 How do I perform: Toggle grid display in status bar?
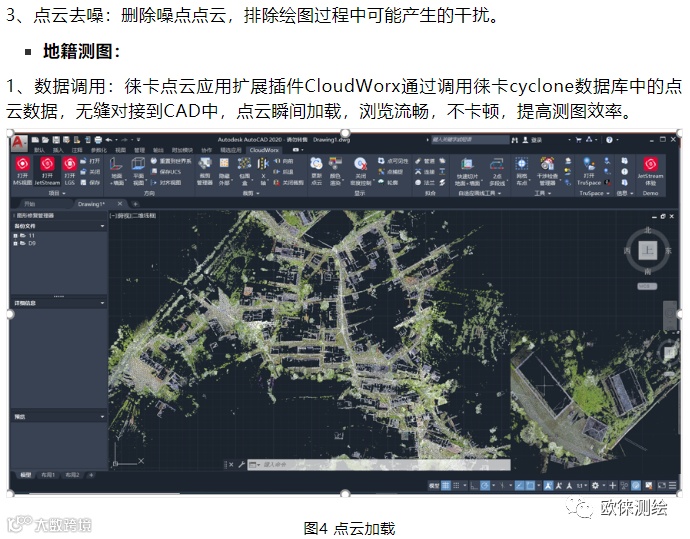pos(446,485)
